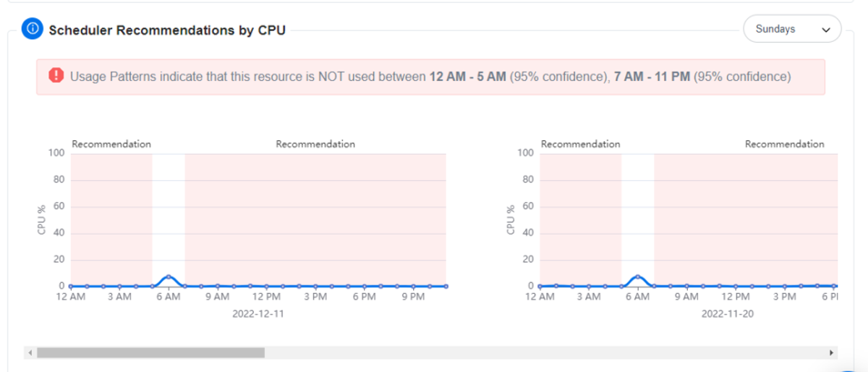Click first Recommendation label on 2022-12-11 chart
Screen dimensions: 868x372
click(x=111, y=144)
